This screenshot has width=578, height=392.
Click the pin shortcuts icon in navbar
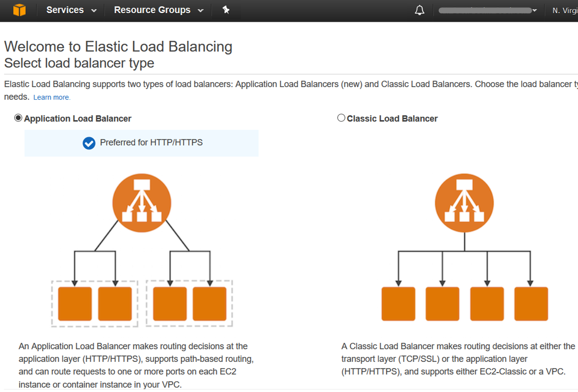click(x=226, y=10)
